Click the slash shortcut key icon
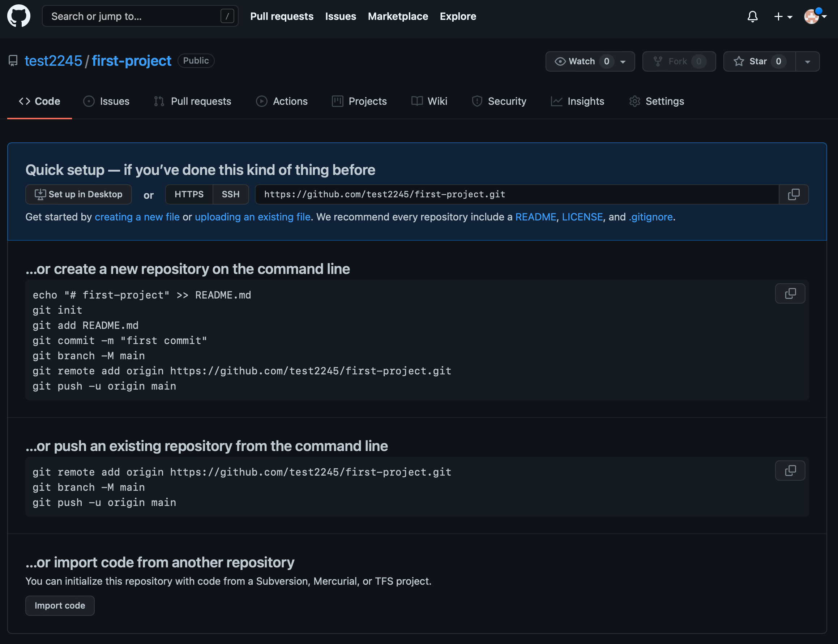Viewport: 838px width, 644px height. coord(227,16)
